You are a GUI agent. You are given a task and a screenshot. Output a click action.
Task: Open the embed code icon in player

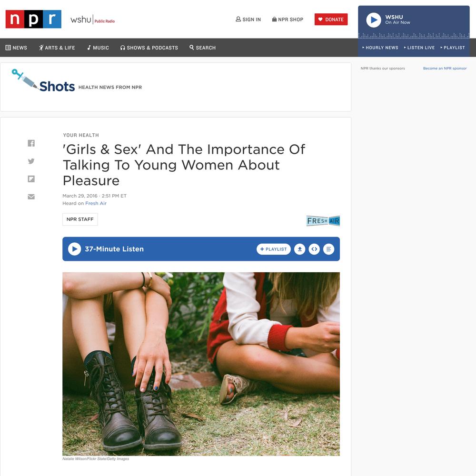314,249
